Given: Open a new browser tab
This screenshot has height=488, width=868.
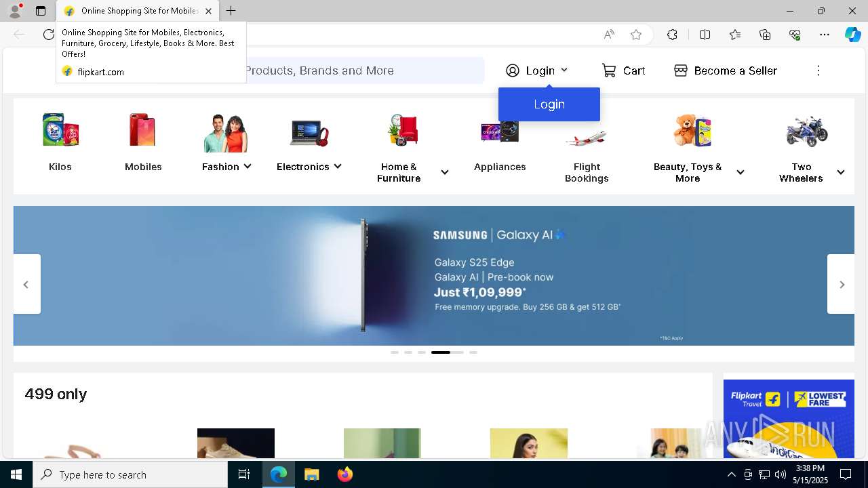Looking at the screenshot, I should point(231,11).
